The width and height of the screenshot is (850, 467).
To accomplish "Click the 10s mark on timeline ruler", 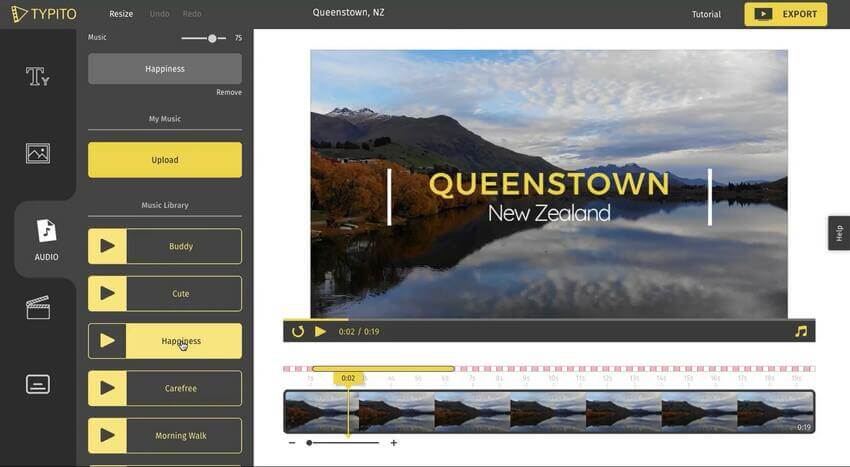I will click(553, 378).
